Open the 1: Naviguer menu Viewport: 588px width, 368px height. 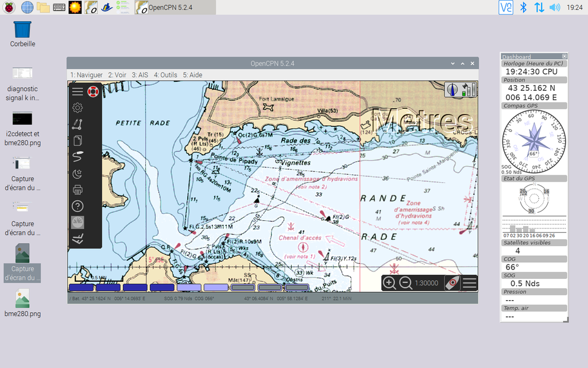[x=86, y=75]
